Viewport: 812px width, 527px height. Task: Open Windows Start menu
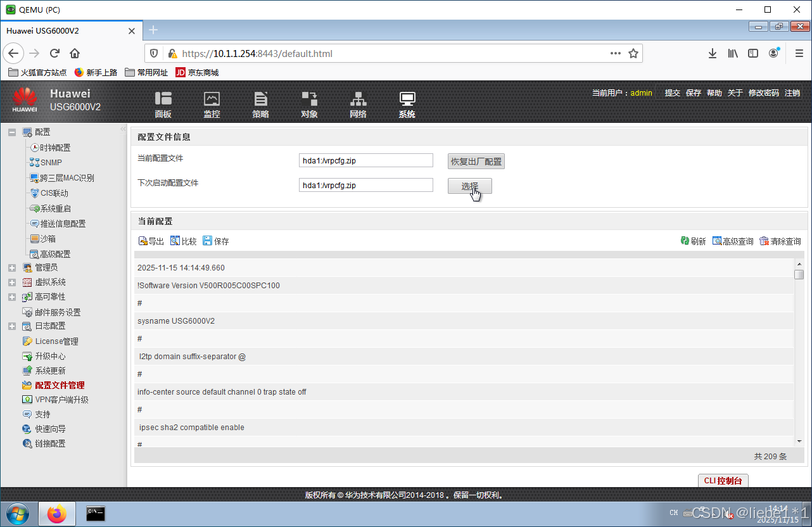point(17,514)
